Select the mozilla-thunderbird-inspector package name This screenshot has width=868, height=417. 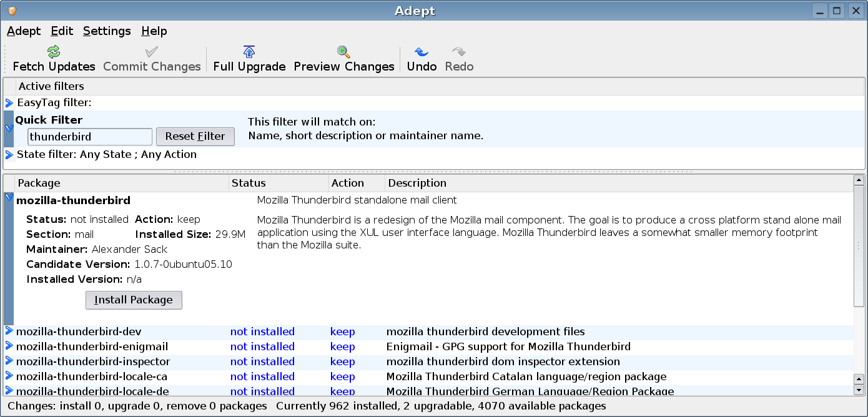[93, 361]
